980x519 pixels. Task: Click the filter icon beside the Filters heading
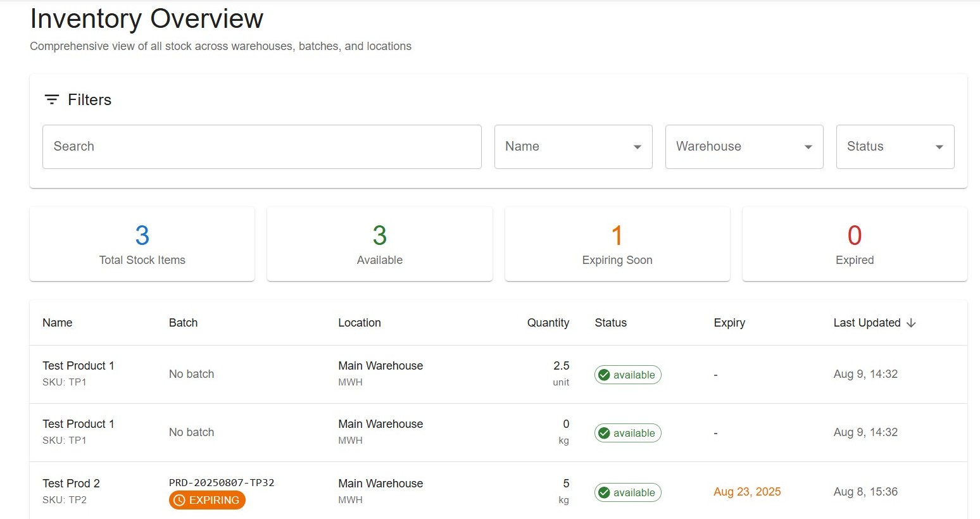coord(51,99)
